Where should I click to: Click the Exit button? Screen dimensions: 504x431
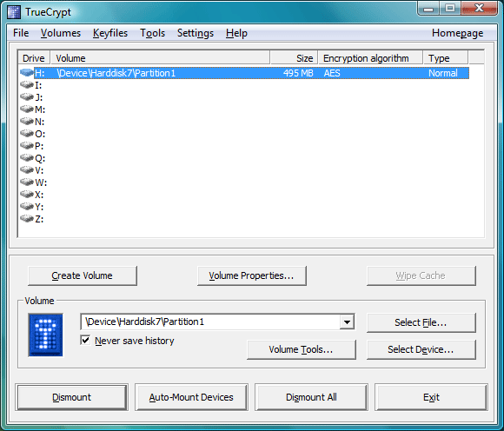[x=431, y=397]
